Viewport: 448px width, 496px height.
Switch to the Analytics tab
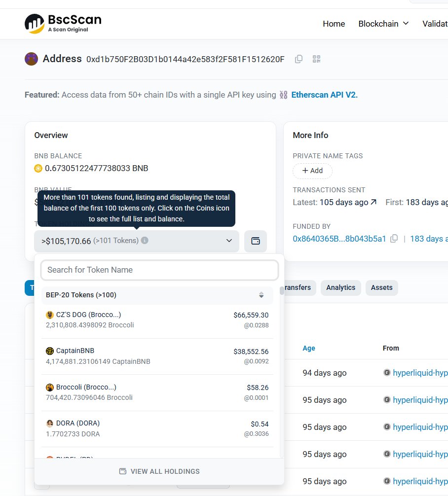pos(340,287)
